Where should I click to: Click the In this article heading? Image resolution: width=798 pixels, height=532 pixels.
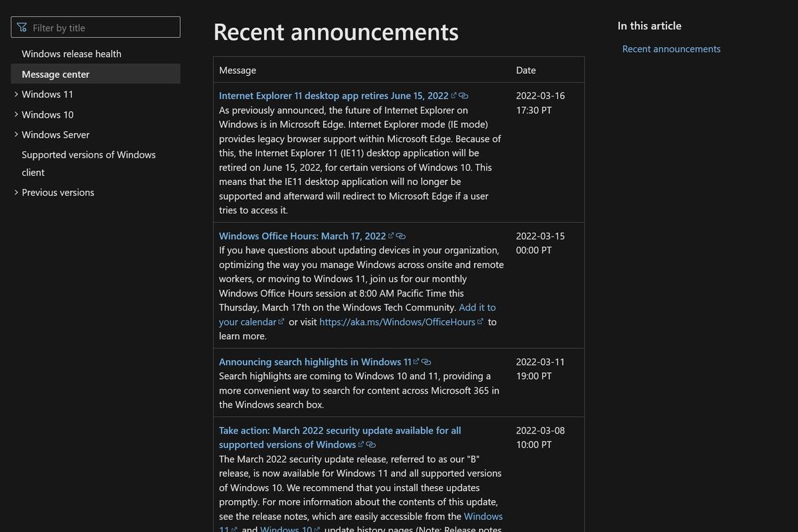[650, 25]
